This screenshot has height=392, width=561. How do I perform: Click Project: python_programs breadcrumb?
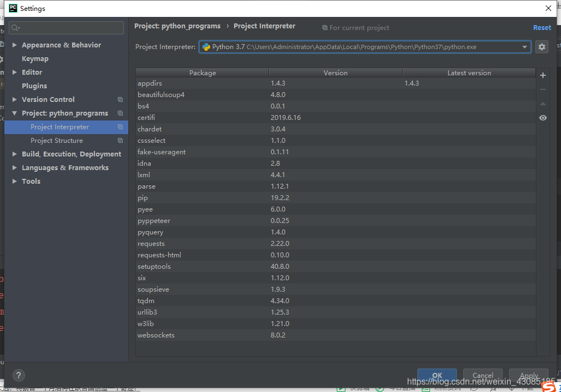(x=177, y=26)
